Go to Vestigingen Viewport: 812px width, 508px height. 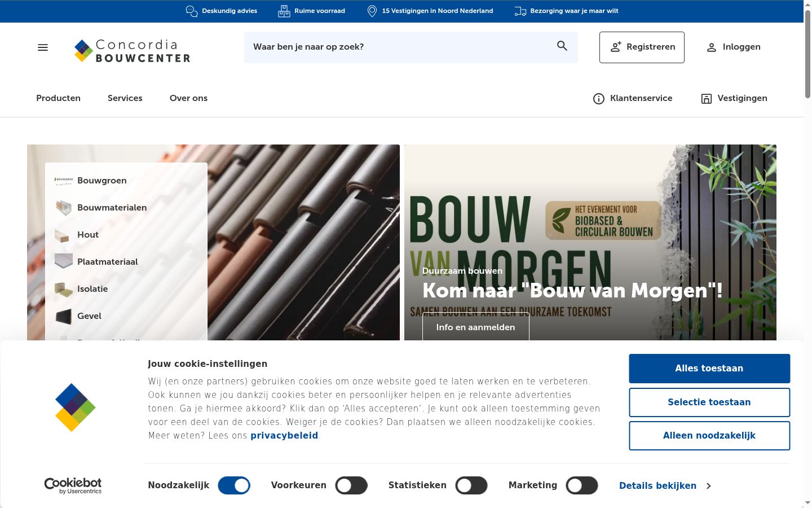734,98
